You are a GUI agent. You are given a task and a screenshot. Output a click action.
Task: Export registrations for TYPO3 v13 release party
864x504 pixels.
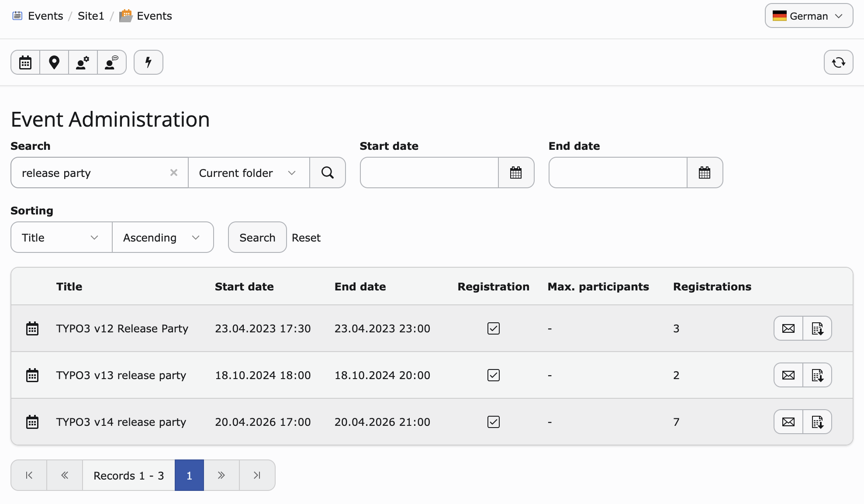coord(817,375)
